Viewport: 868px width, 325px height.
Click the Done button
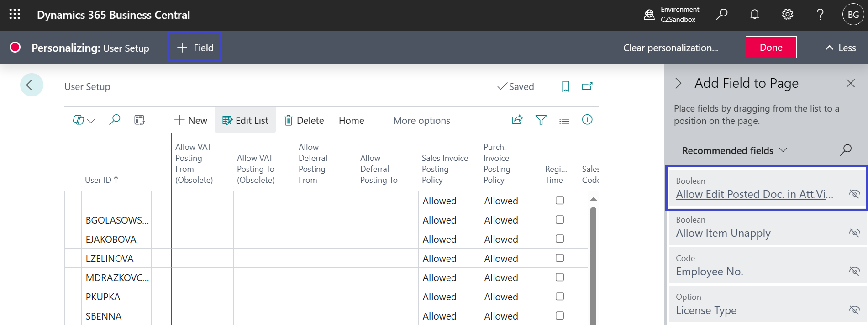click(771, 48)
